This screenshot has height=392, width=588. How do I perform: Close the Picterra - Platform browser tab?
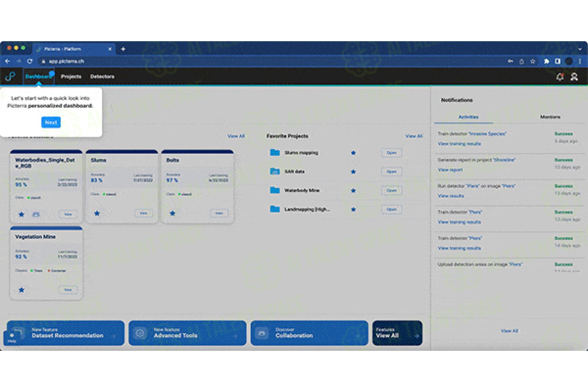(110, 49)
